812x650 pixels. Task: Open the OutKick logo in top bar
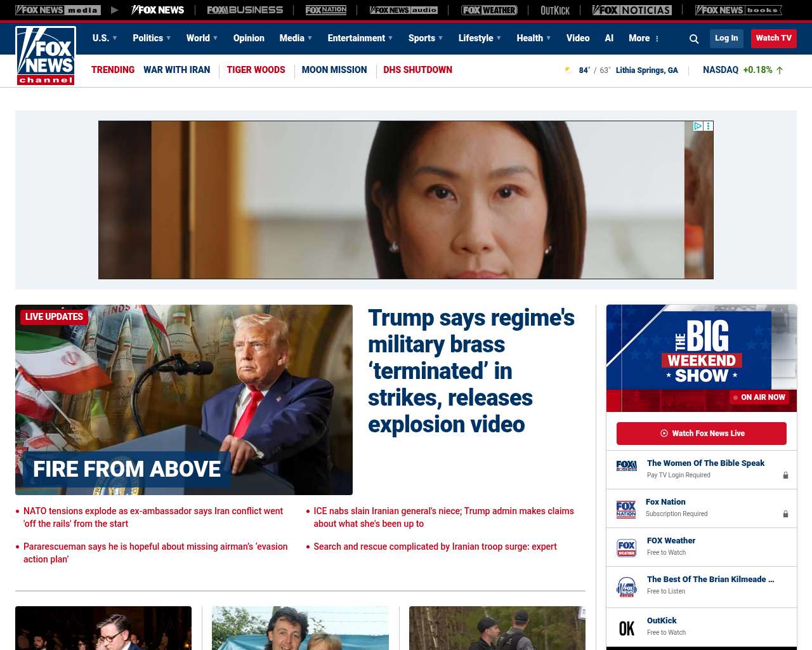555,10
